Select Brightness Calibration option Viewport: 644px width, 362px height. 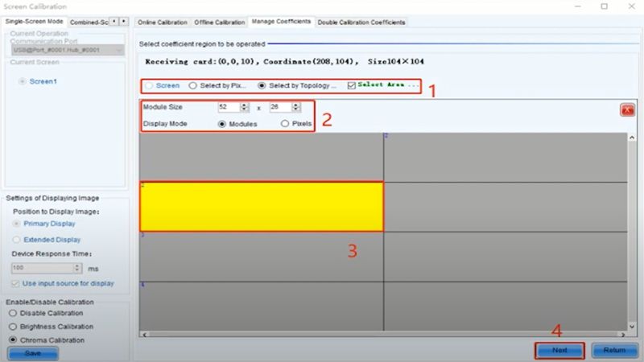13,327
